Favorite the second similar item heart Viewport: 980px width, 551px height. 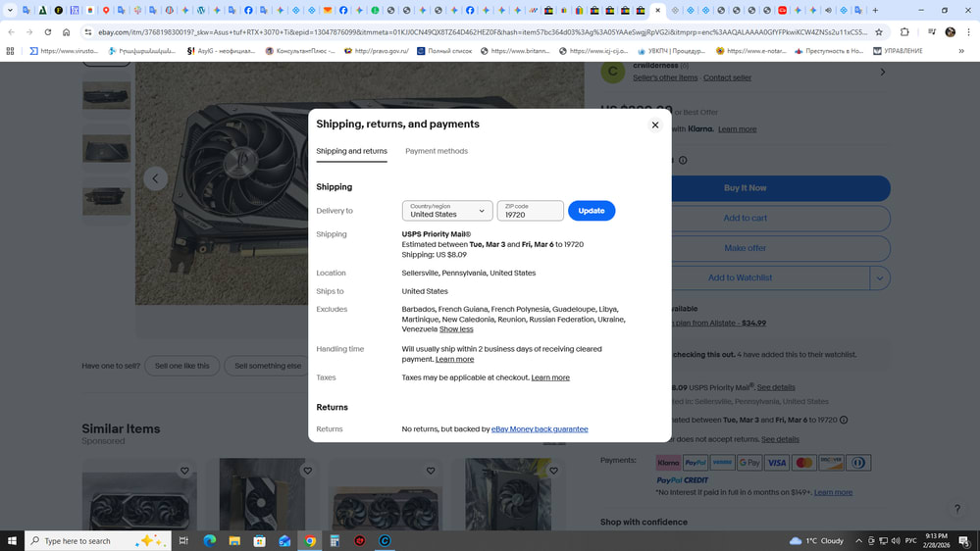click(x=307, y=471)
